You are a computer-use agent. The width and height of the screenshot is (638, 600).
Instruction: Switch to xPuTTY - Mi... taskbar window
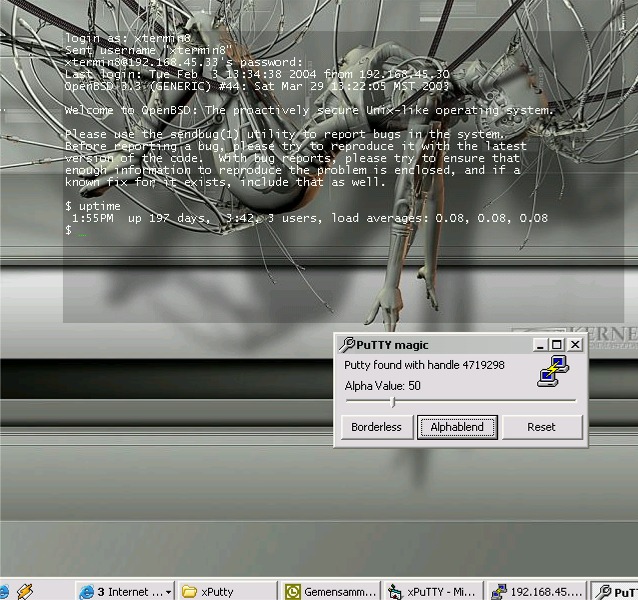433,591
